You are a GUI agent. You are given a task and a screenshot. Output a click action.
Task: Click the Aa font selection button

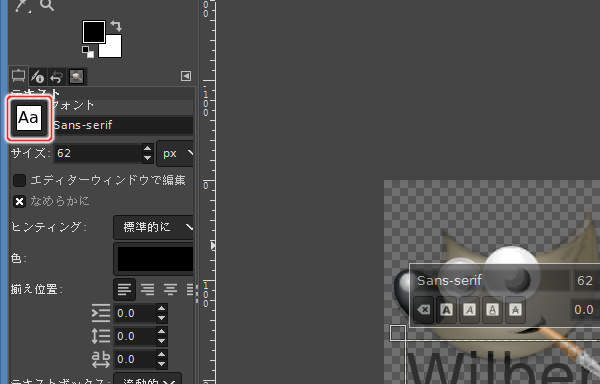click(29, 118)
